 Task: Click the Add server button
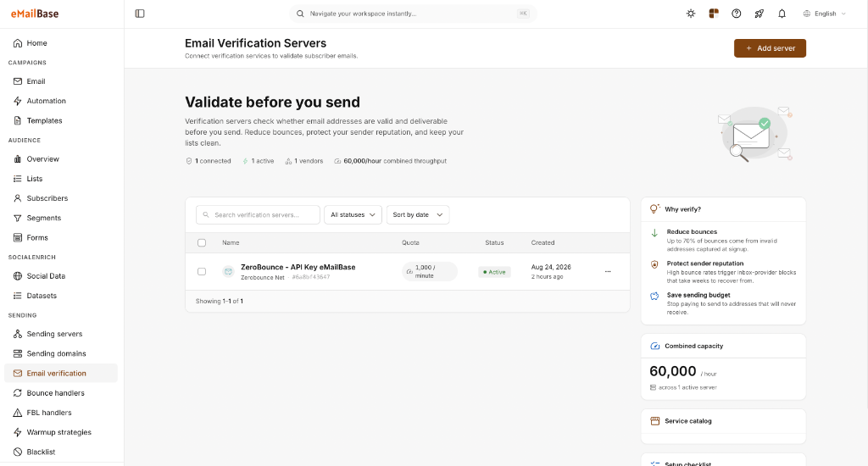pyautogui.click(x=770, y=48)
